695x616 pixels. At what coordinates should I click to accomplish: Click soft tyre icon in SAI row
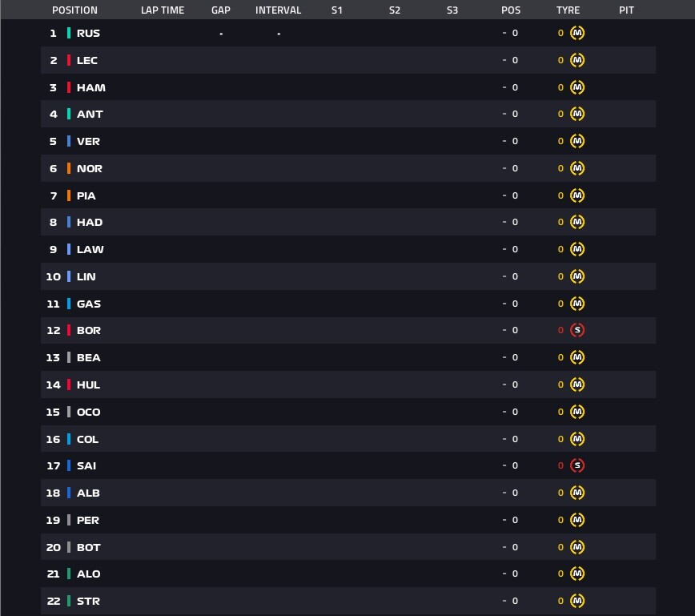click(577, 465)
